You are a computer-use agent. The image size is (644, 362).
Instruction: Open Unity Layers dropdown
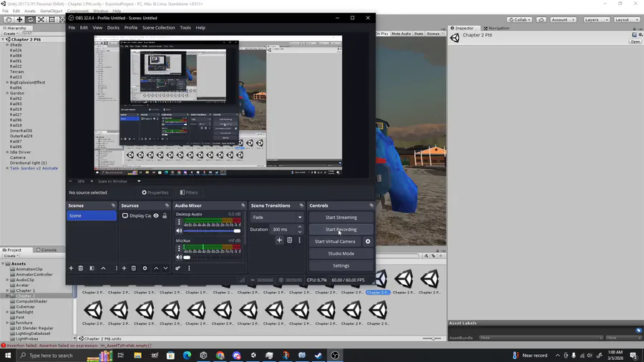(x=596, y=20)
